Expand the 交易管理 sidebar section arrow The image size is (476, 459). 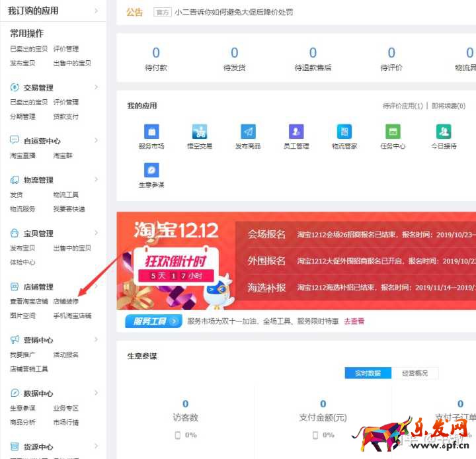click(x=96, y=87)
